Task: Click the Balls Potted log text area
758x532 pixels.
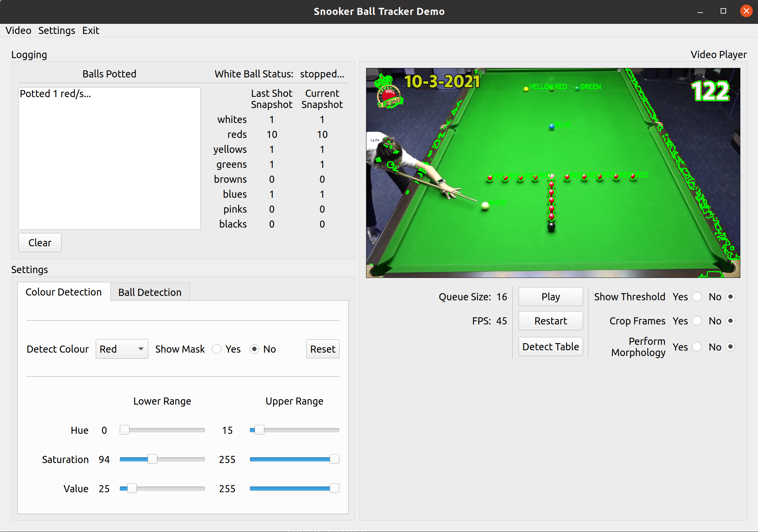Action: click(109, 158)
